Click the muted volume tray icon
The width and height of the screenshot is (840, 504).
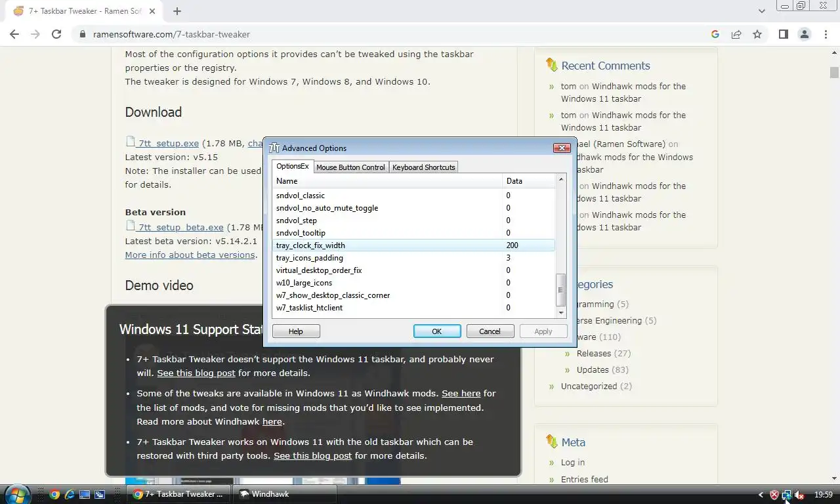pyautogui.click(x=799, y=495)
